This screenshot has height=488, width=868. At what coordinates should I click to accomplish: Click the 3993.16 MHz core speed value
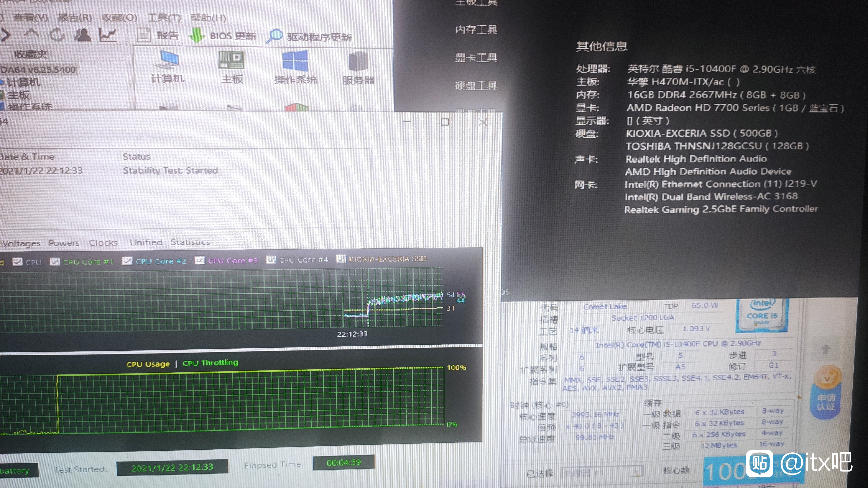[595, 414]
